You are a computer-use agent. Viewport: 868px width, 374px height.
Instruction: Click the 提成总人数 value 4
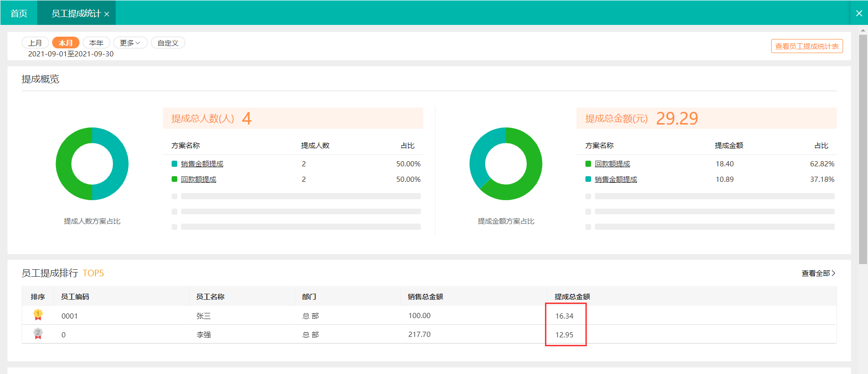click(x=247, y=118)
